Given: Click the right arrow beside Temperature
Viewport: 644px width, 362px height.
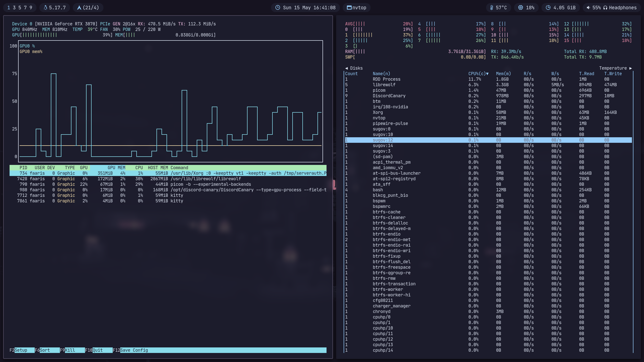Looking at the screenshot, I should 630,68.
